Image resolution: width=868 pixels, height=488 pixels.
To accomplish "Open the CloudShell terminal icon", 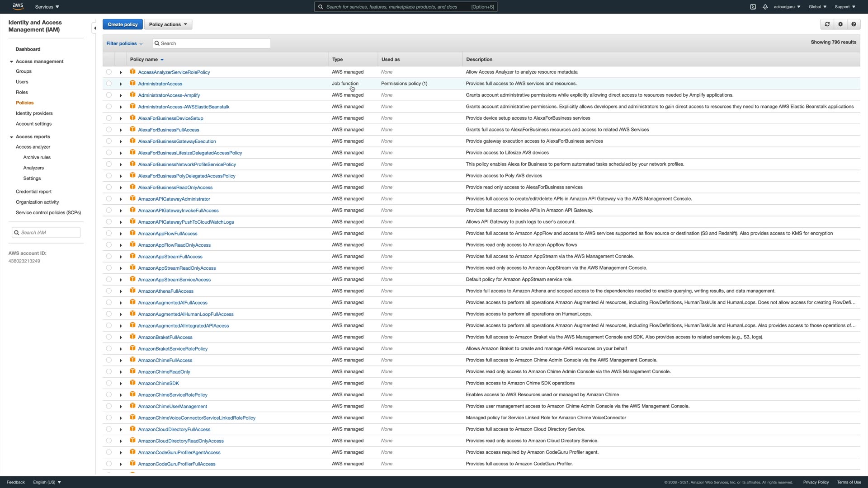I will click(x=753, y=7).
